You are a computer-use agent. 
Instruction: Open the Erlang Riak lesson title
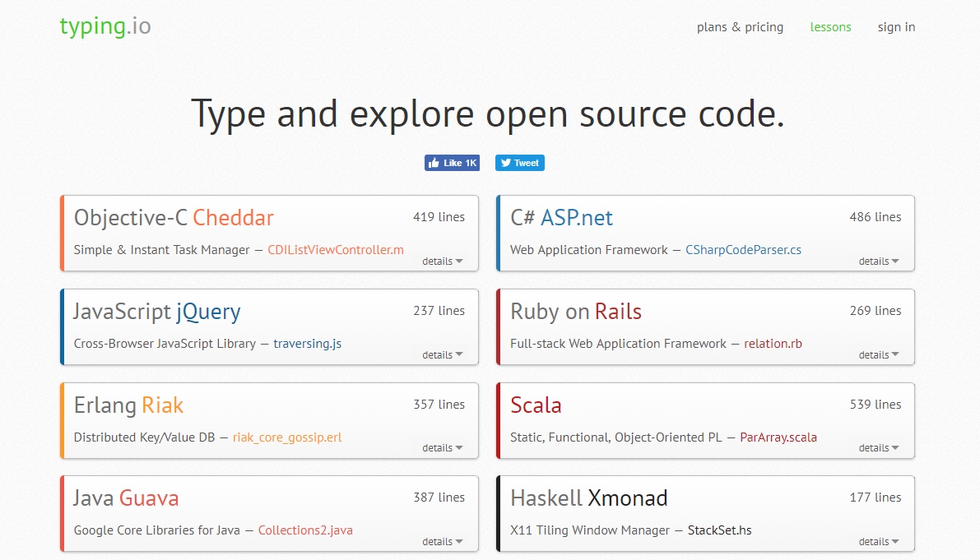click(128, 405)
